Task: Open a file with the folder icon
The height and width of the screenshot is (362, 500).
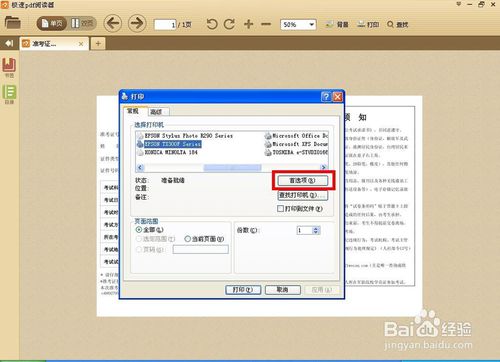Action: point(13,23)
